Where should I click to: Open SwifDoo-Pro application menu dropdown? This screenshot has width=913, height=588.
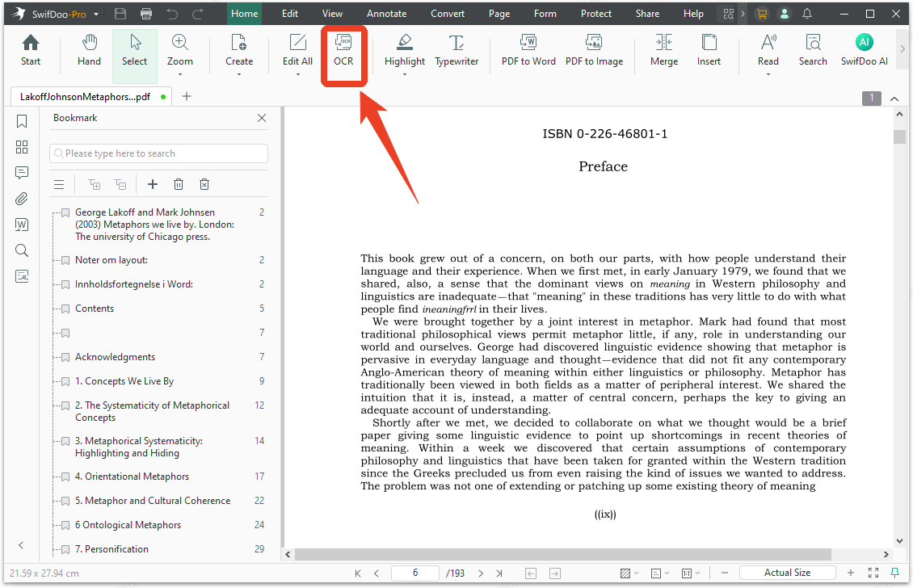pyautogui.click(x=96, y=14)
